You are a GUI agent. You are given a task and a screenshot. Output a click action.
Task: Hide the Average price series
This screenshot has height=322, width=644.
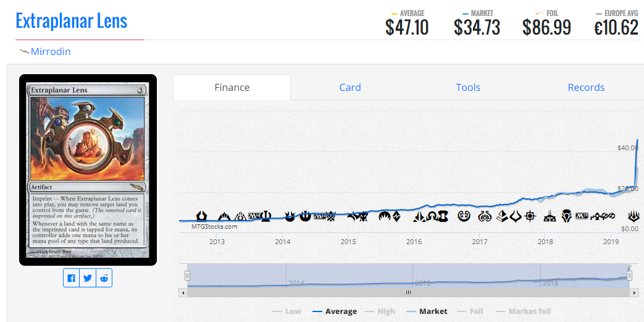pos(334,311)
